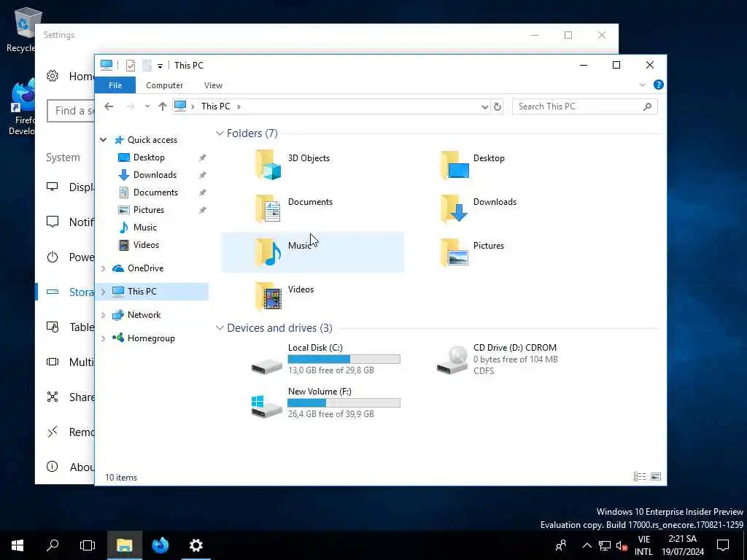Click This PC in the address bar breadcrumb

click(215, 106)
